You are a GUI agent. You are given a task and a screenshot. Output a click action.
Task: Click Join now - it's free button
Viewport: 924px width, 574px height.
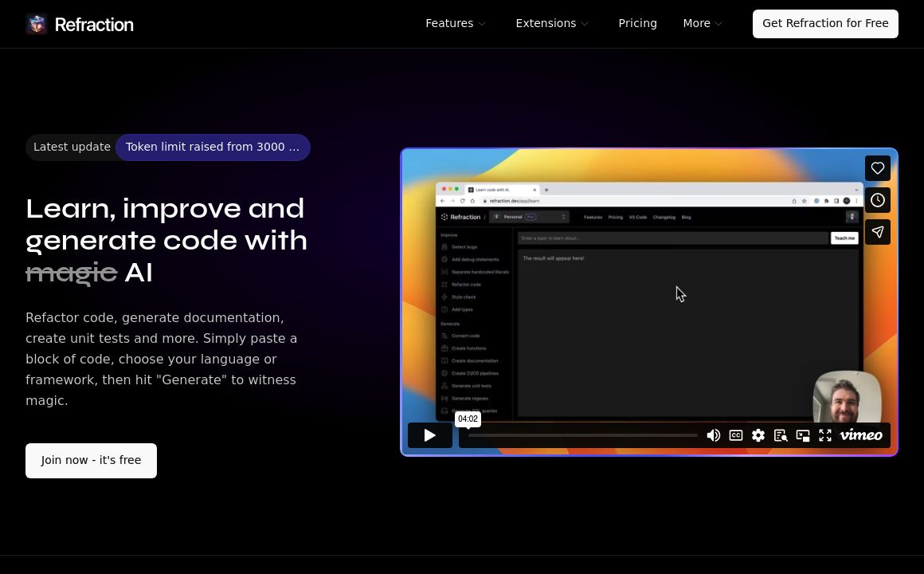pos(91,461)
